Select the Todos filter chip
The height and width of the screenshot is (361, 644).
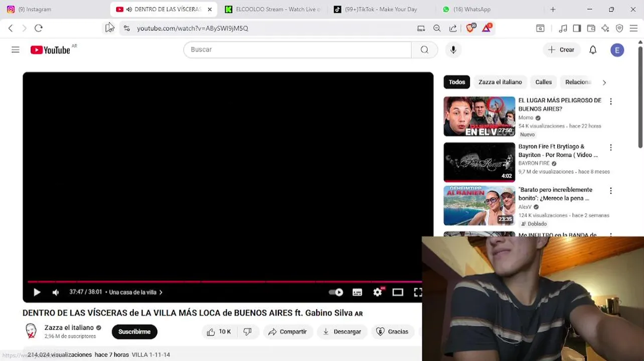tap(457, 82)
